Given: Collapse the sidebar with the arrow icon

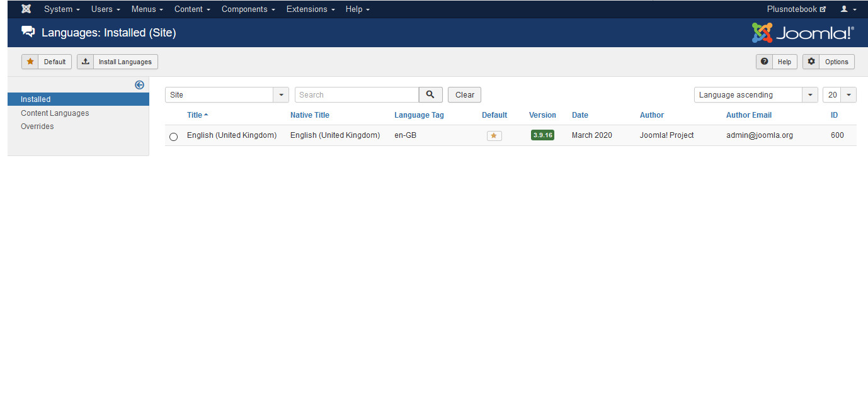Looking at the screenshot, I should [x=139, y=85].
